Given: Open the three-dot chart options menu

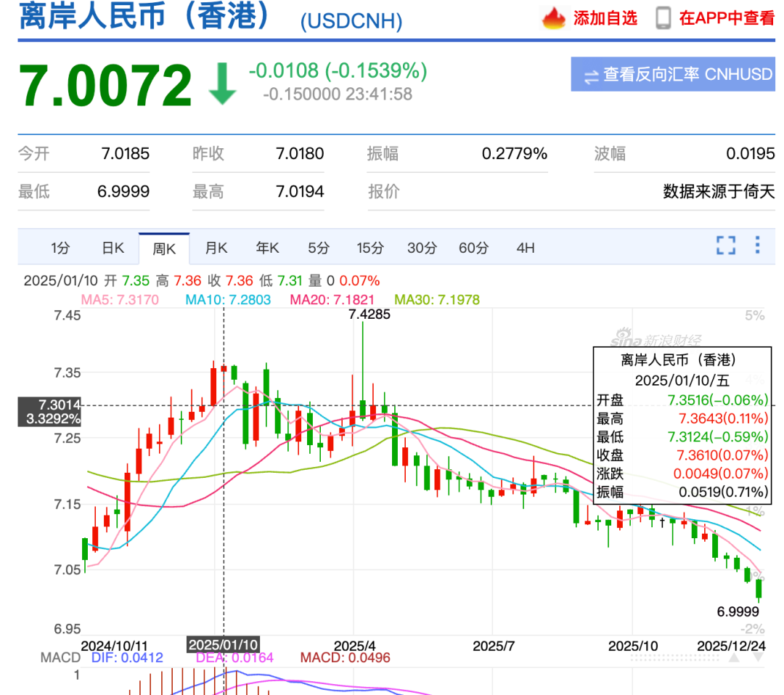Looking at the screenshot, I should coord(757,245).
